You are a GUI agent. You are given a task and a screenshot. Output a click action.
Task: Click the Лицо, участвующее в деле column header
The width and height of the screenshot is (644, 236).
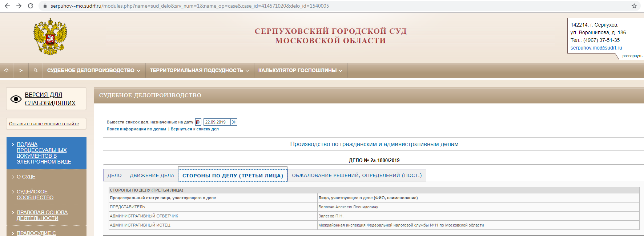pos(478,198)
